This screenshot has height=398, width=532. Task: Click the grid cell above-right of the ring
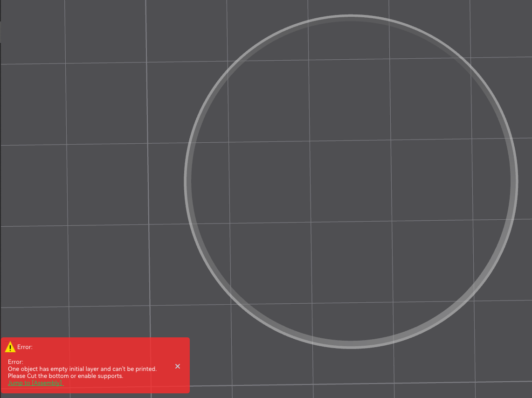coord(501,28)
